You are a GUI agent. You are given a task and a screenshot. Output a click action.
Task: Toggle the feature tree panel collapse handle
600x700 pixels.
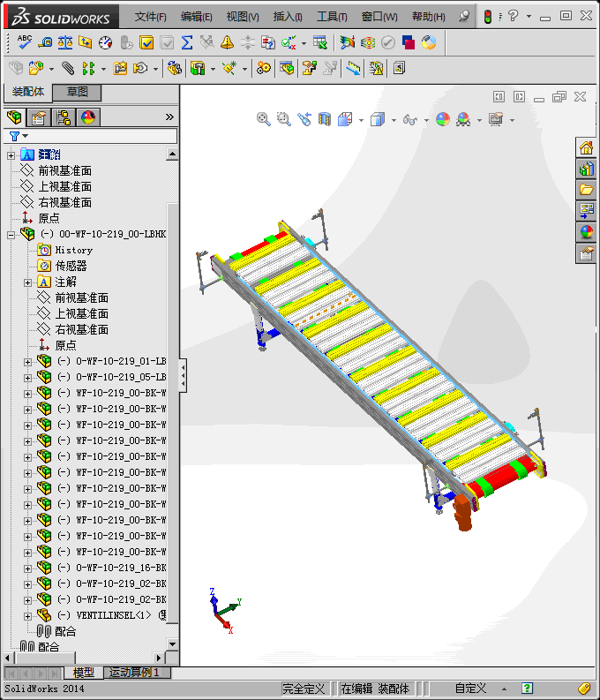point(183,375)
